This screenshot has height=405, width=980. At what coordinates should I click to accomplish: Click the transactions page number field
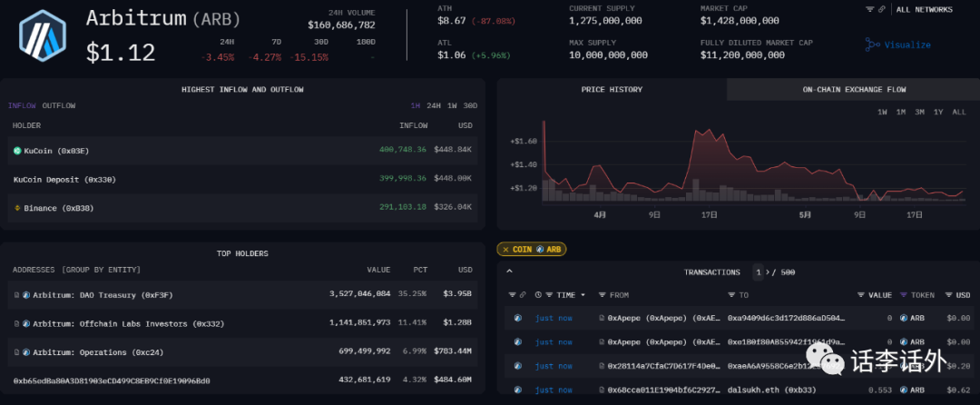click(758, 272)
